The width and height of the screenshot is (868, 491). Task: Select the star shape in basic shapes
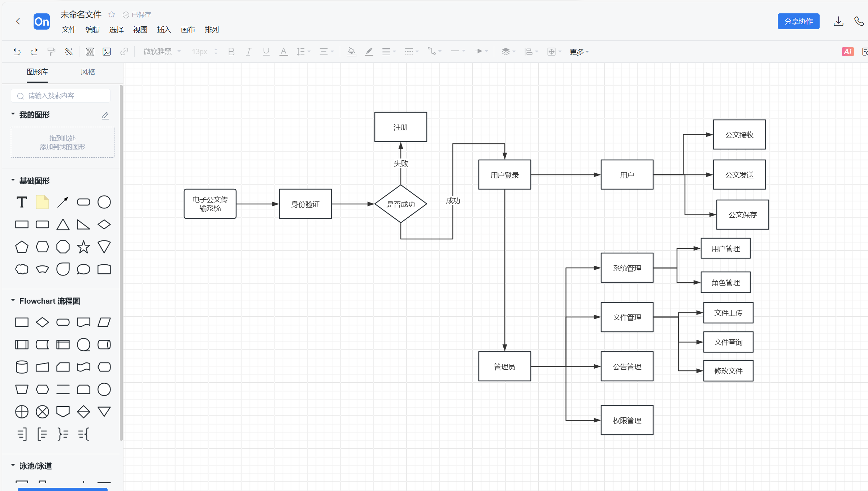coord(83,247)
